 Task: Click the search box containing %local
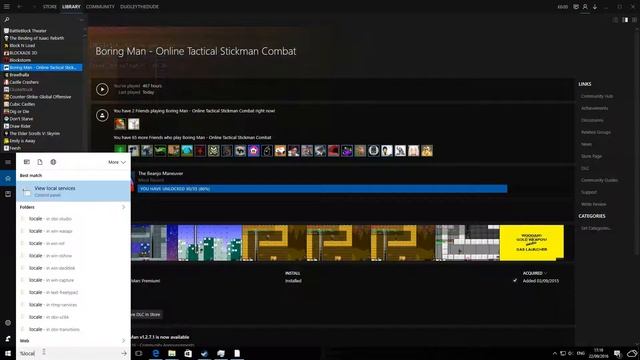coord(67,353)
